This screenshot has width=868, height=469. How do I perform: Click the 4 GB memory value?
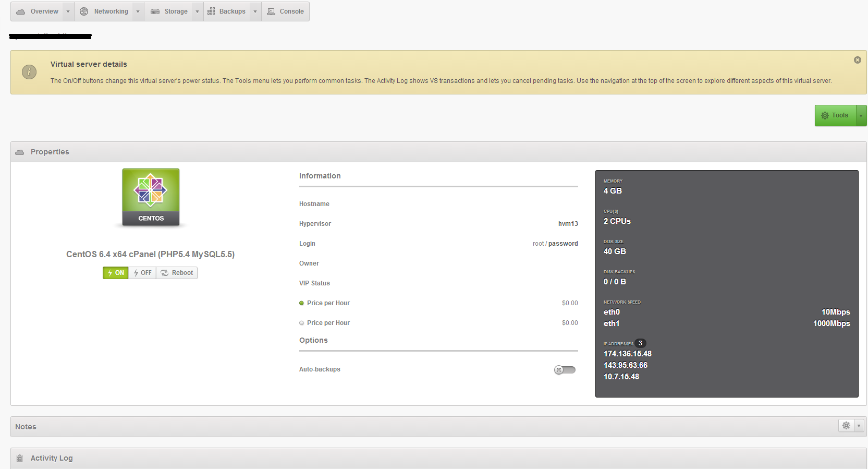pos(613,191)
